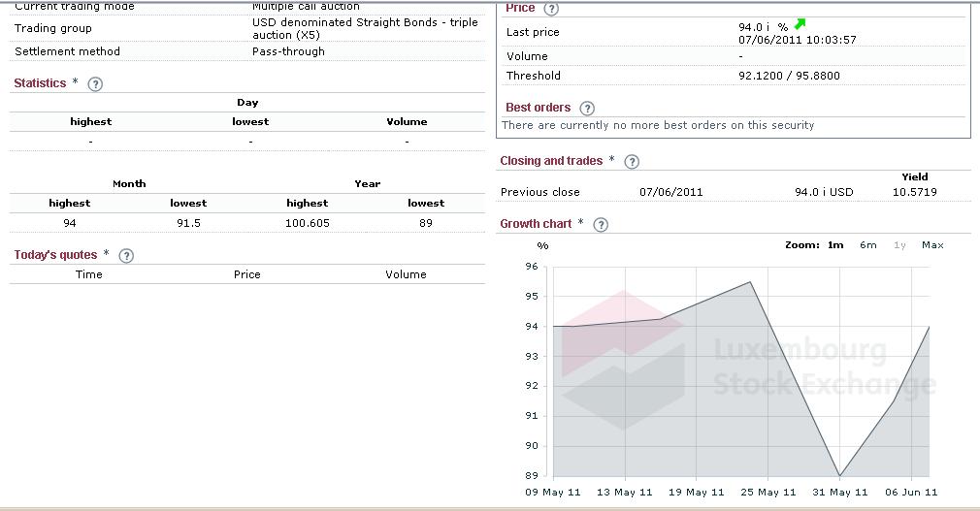
Task: Open the Growth chart help icon
Action: [x=601, y=225]
